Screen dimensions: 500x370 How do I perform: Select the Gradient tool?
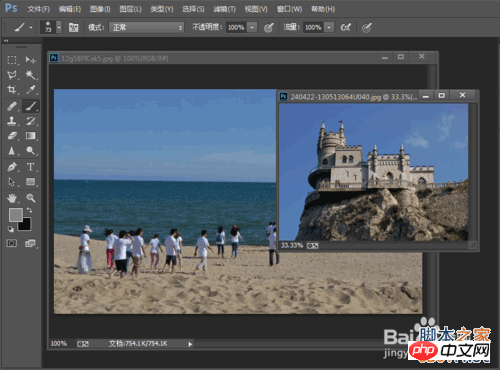click(x=31, y=135)
